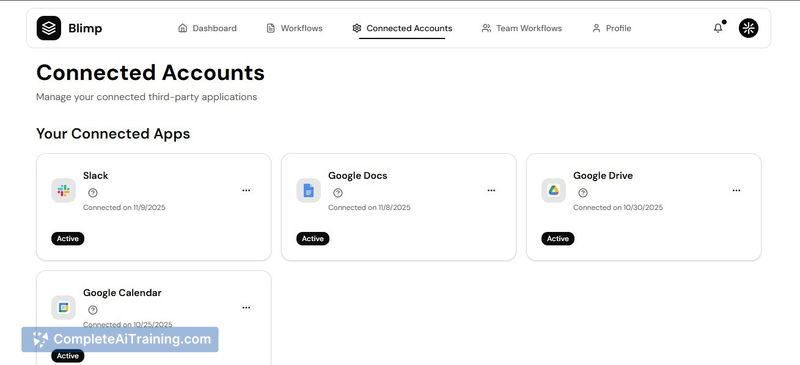Open the Google Calendar card options menu

(x=246, y=307)
